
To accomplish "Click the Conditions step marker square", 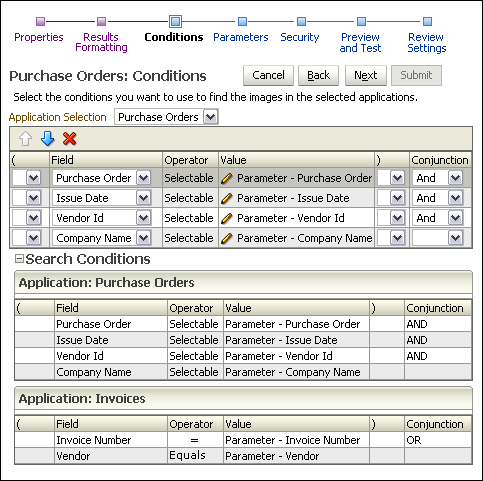I will click(x=175, y=22).
